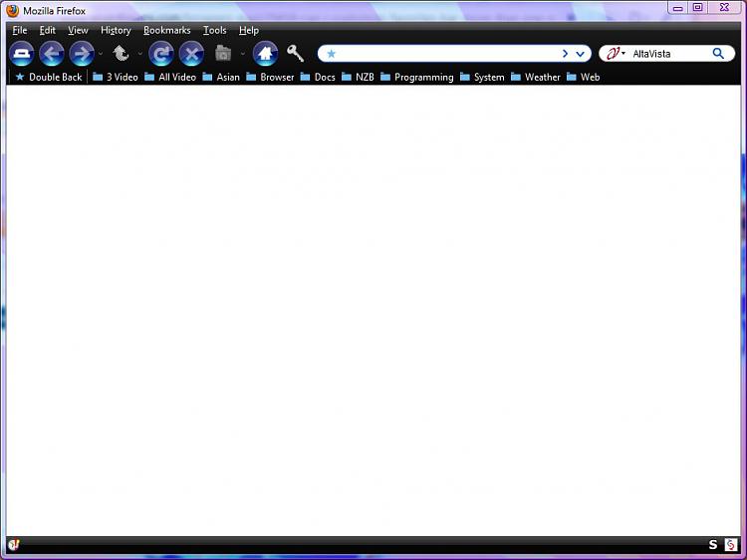Close the Firefox window
747x560 pixels.
724,8
